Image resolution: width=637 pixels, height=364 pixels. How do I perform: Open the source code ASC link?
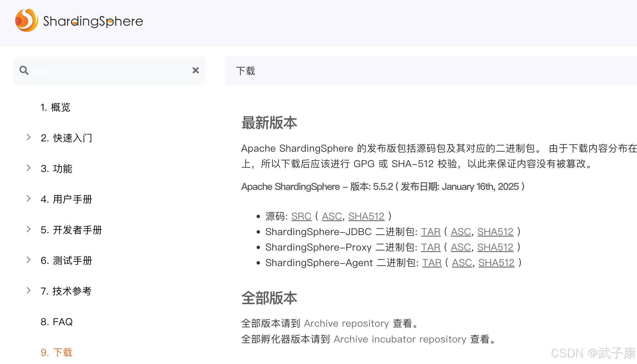tap(332, 216)
